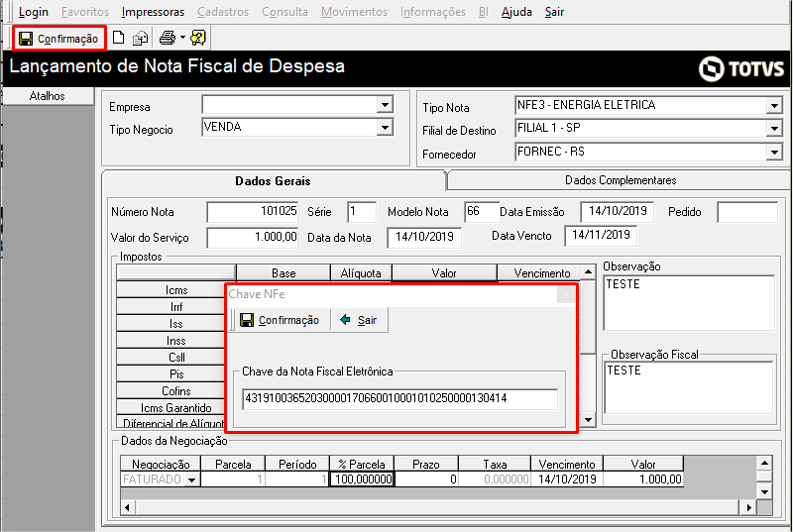Image resolution: width=793 pixels, height=532 pixels.
Task: Click the Número Nota field
Action: coord(253,212)
